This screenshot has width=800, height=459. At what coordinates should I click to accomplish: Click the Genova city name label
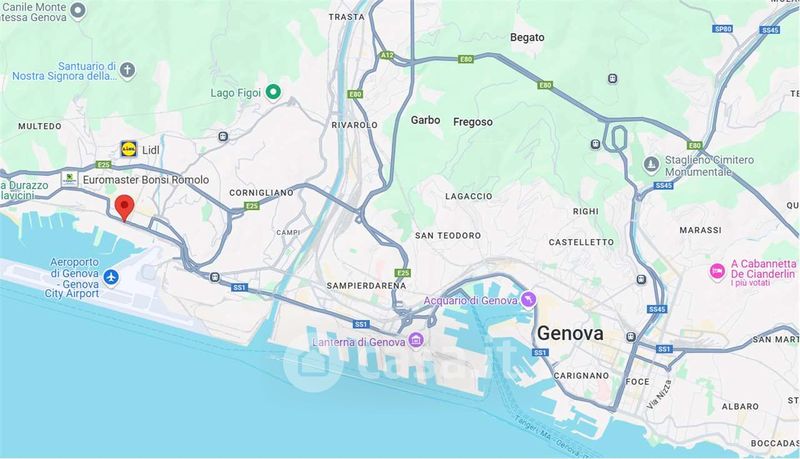point(570,334)
